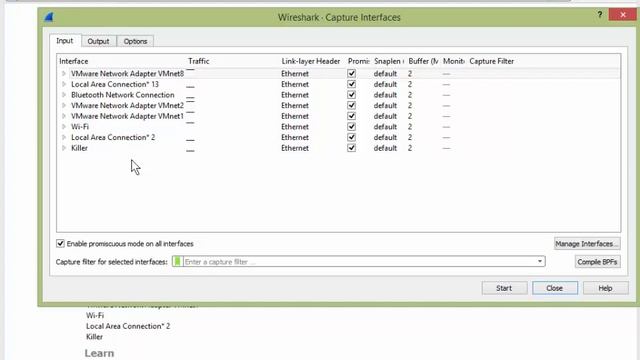
Task: Toggle promiscuous checkbox for Local Area Connection* 13
Action: pyautogui.click(x=351, y=84)
